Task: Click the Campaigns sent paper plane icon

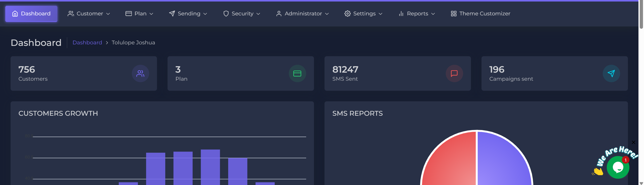Action: click(x=611, y=74)
